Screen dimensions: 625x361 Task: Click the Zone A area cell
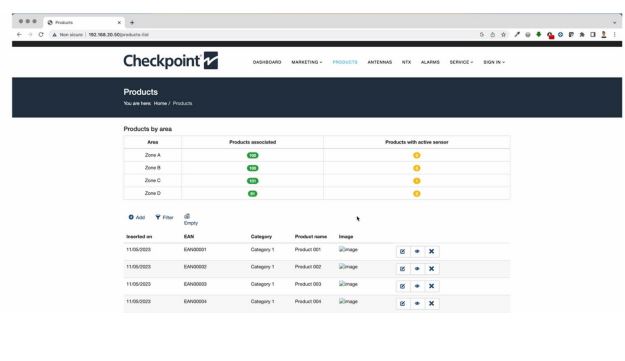coord(153,155)
